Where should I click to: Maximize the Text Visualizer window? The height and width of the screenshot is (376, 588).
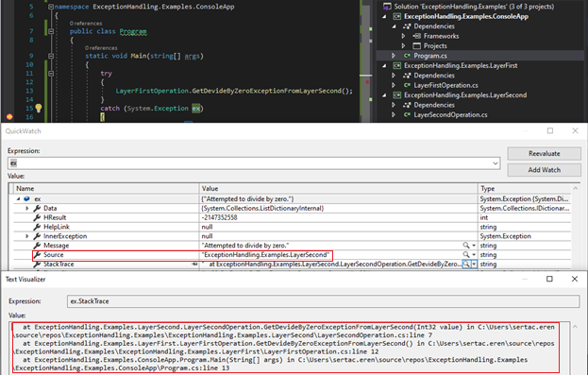click(549, 279)
